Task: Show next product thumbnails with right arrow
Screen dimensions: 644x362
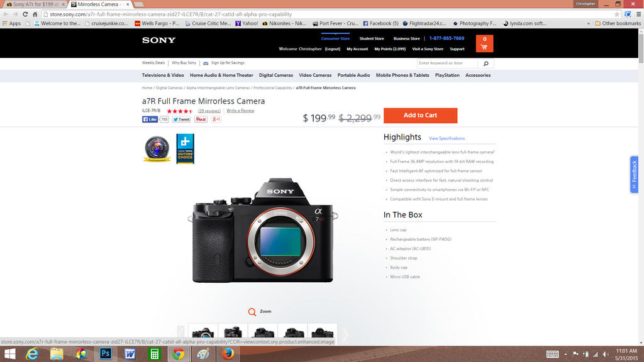Action: click(345, 334)
